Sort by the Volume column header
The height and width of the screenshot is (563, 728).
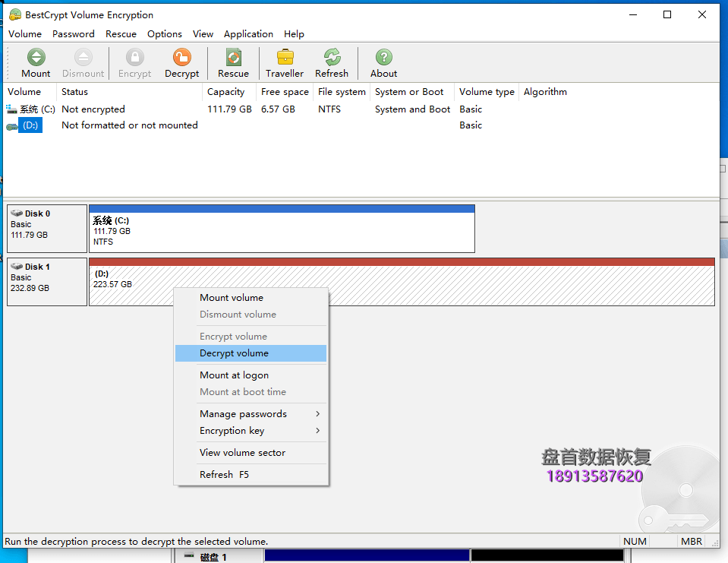click(30, 92)
